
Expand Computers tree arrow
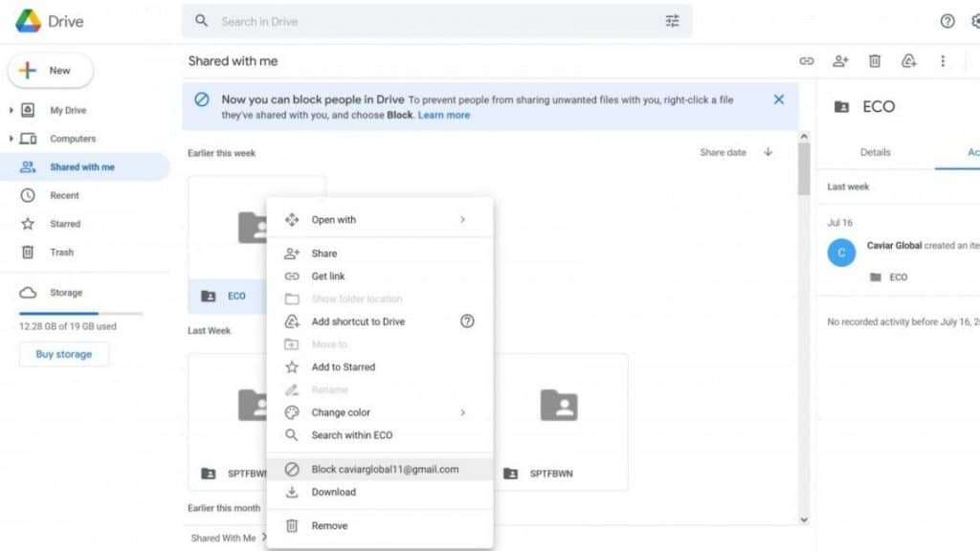point(11,139)
